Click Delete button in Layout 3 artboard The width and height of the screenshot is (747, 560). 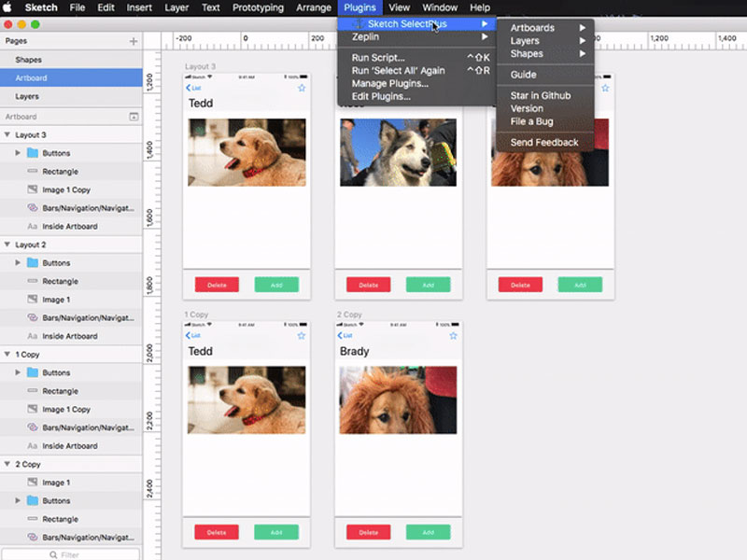tap(217, 285)
